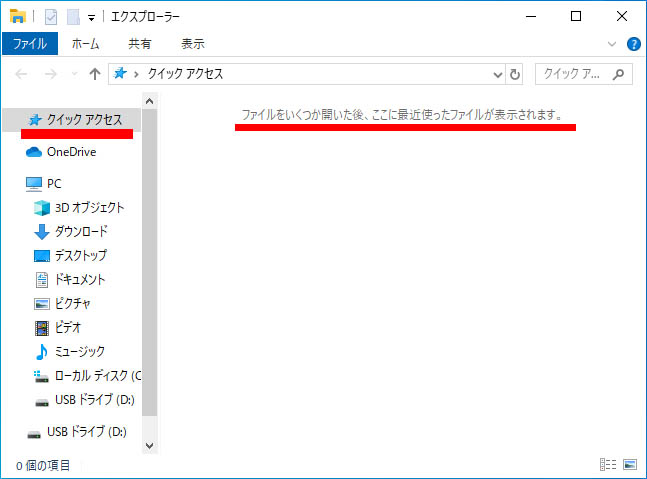Screen dimensions: 647x479
Task: Click the Downloads blue arrow icon
Action: 42,232
